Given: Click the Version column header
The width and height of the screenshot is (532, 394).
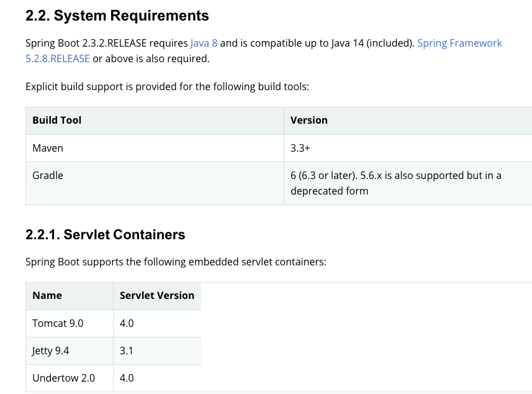Looking at the screenshot, I should coord(309,120).
